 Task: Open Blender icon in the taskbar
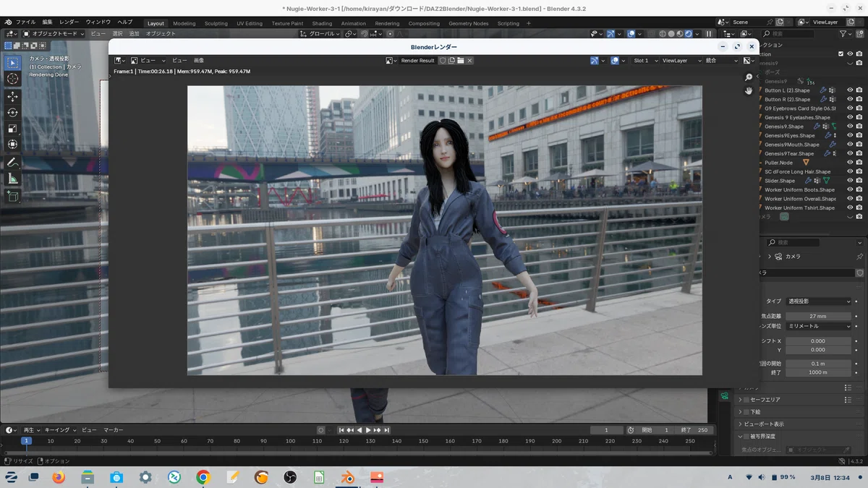click(x=348, y=477)
